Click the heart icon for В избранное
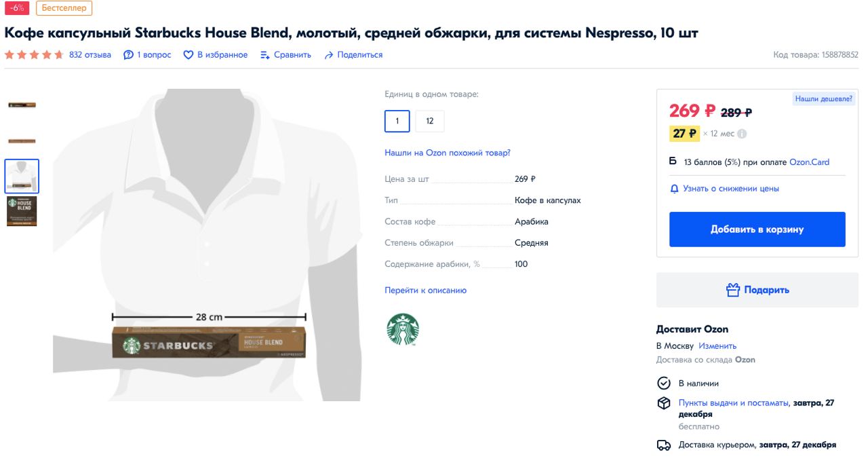Screen dimensions: 868x465 (x=189, y=55)
